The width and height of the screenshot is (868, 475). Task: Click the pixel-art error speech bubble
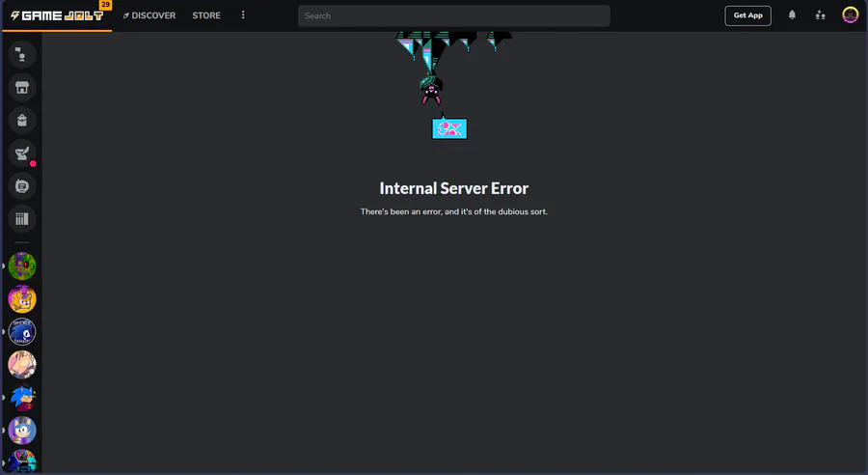(449, 128)
